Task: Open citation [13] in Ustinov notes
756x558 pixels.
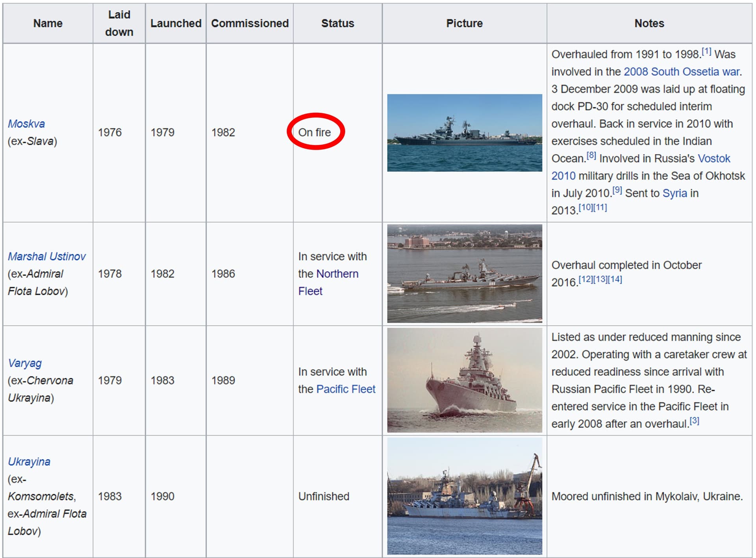Action: tap(600, 279)
